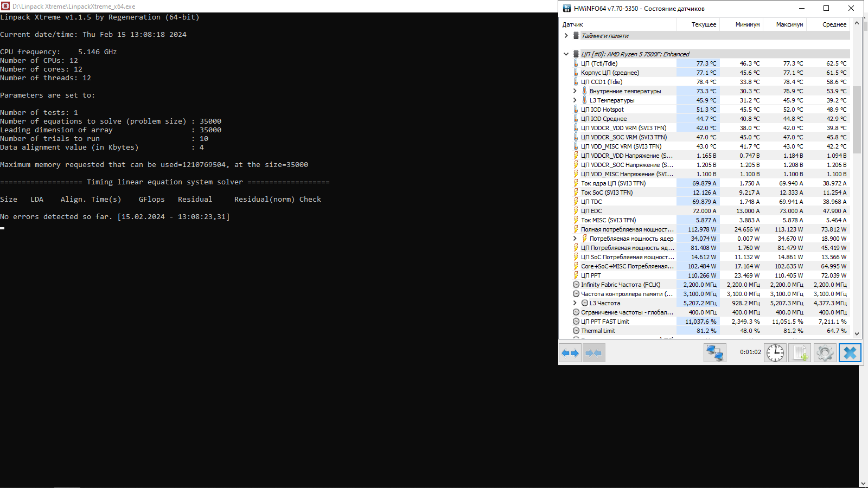Viewport: 868px width, 488px height.
Task: Expand the Потребляемая мощность ядер row
Action: [x=575, y=239]
